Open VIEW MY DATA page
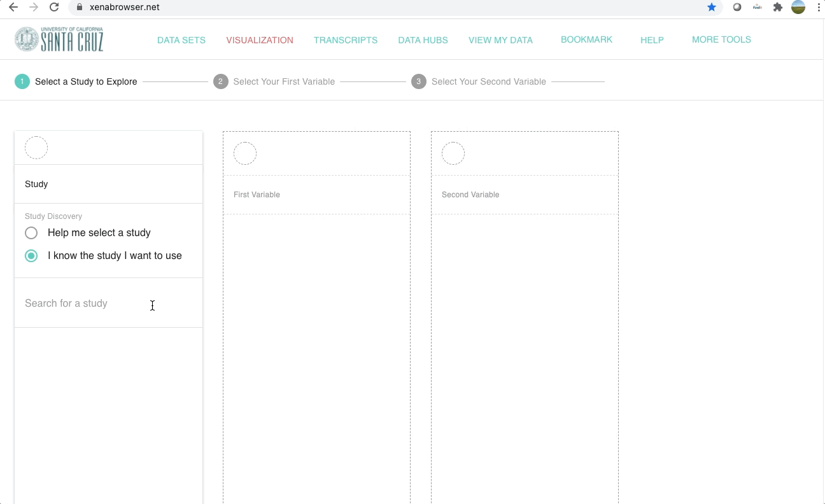825x504 pixels. click(x=500, y=39)
